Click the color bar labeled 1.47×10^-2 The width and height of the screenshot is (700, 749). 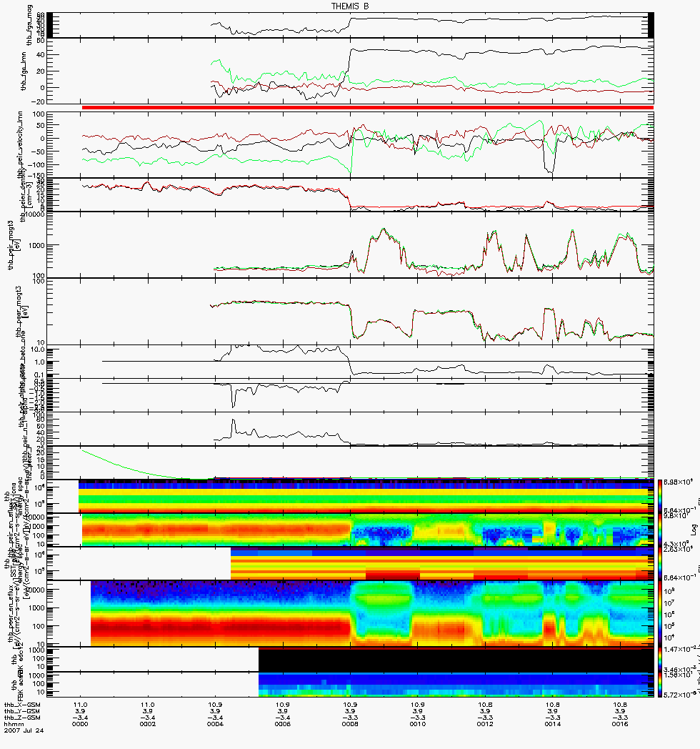point(660,659)
